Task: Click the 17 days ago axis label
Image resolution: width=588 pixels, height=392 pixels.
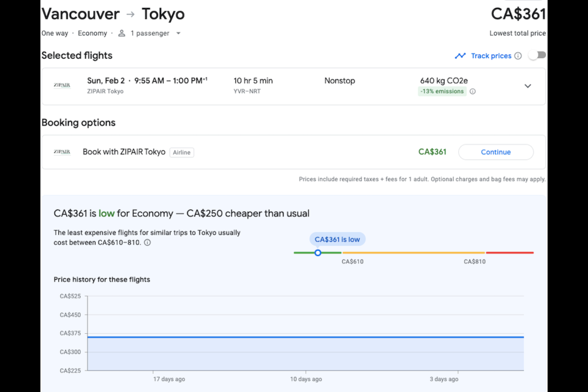Action: point(169,379)
